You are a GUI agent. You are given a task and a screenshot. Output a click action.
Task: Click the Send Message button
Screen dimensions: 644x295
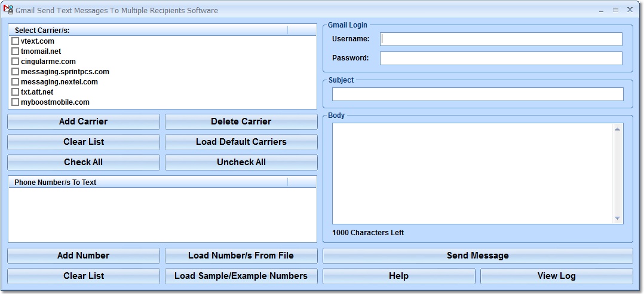point(478,256)
